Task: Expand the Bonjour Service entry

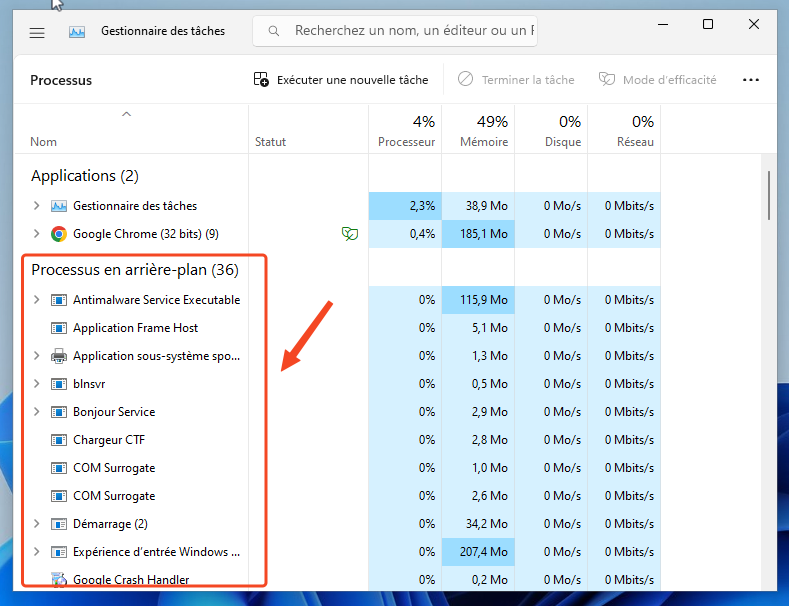Action: [x=37, y=412]
